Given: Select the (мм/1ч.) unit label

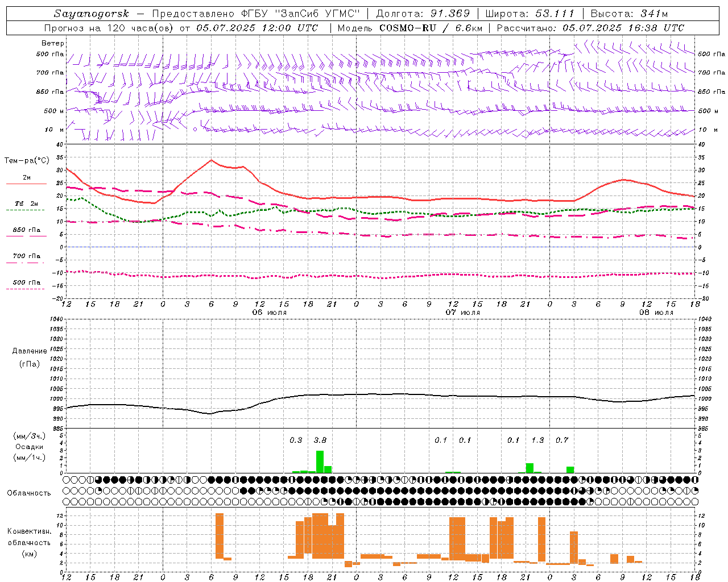Looking at the screenshot, I should [x=30, y=457].
